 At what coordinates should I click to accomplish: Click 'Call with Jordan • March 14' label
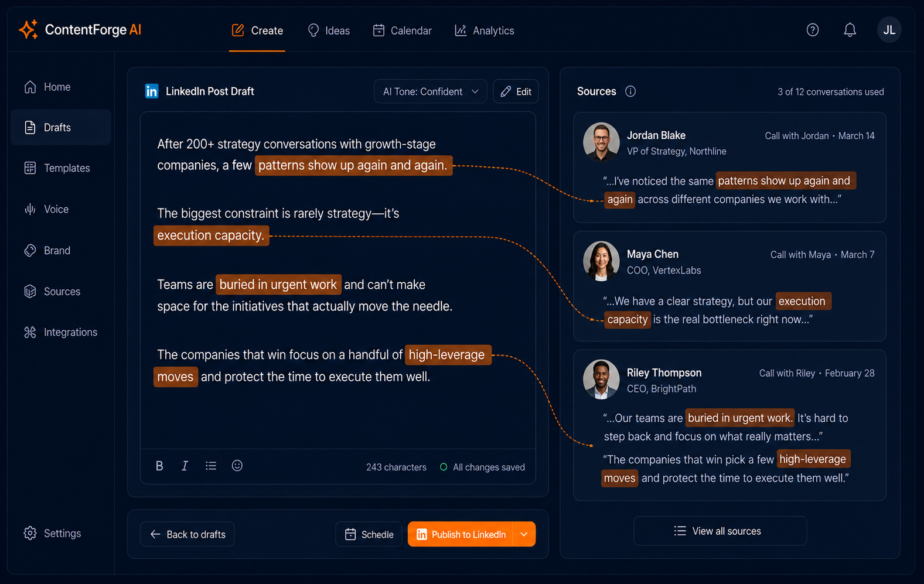coord(819,136)
